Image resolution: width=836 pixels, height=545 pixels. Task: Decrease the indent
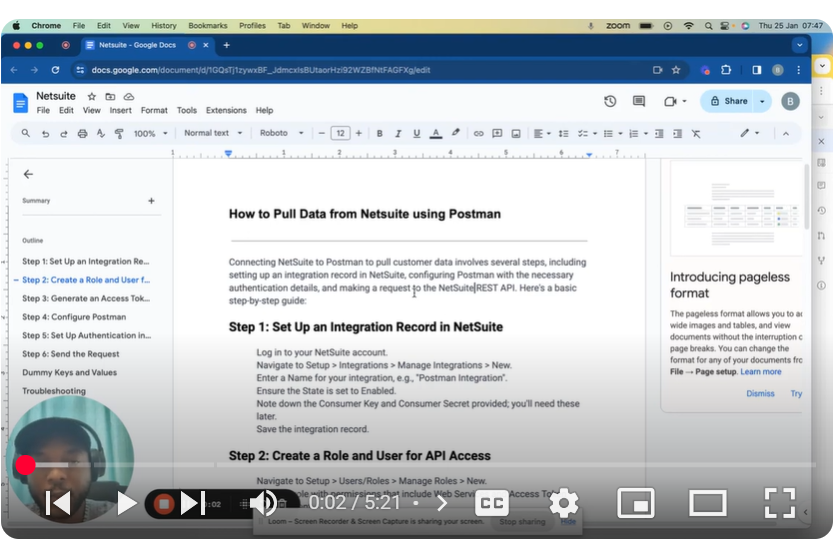pos(659,134)
